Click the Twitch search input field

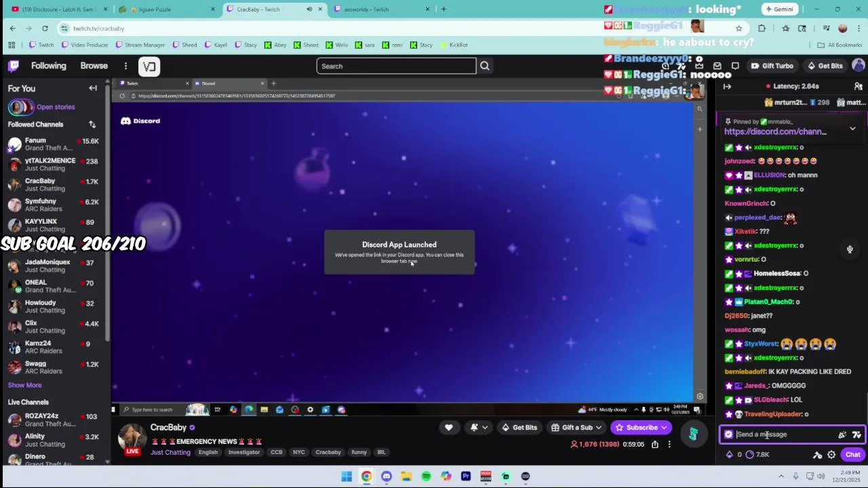(x=397, y=66)
